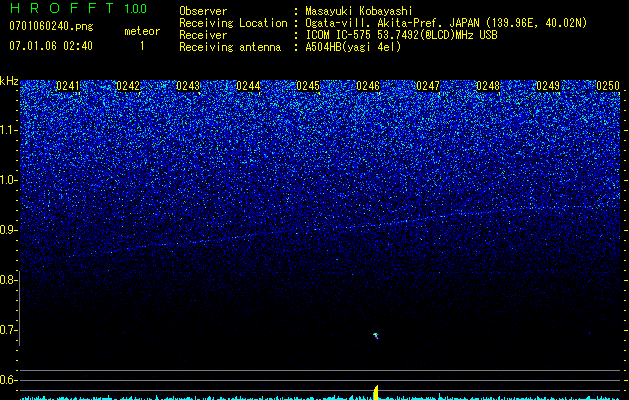
Task: Click the 0248 time marker
Action: pyautogui.click(x=488, y=86)
